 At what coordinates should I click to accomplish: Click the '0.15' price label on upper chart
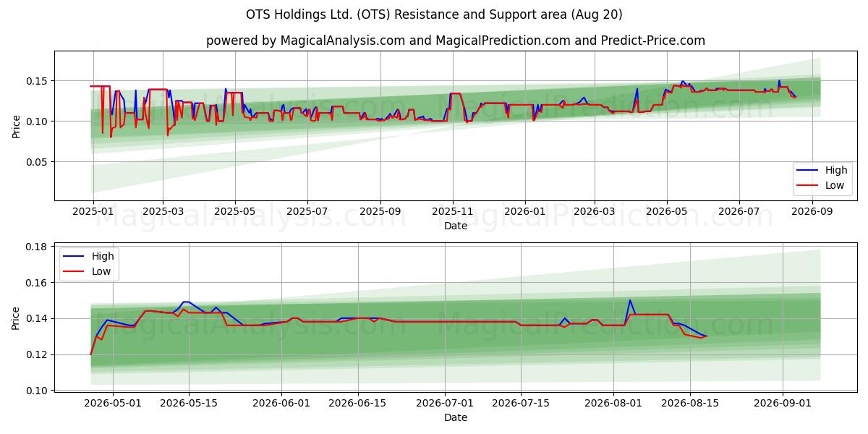pyautogui.click(x=38, y=81)
